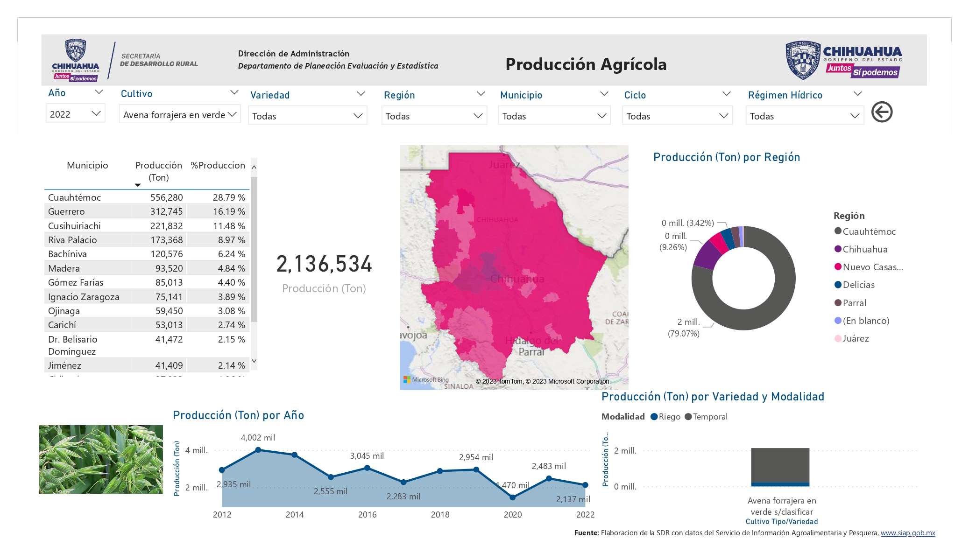Click the 2020 low point on line chart
The height and width of the screenshot is (560, 969).
click(512, 497)
